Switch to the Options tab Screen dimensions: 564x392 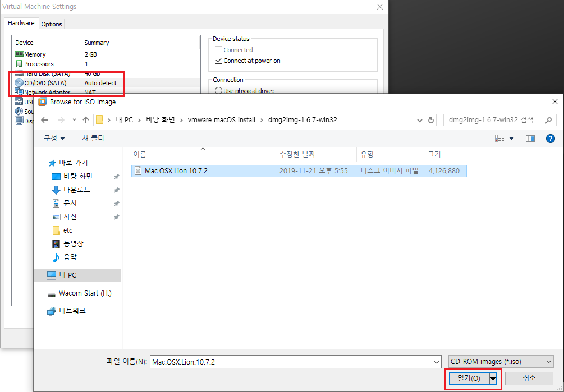click(52, 24)
